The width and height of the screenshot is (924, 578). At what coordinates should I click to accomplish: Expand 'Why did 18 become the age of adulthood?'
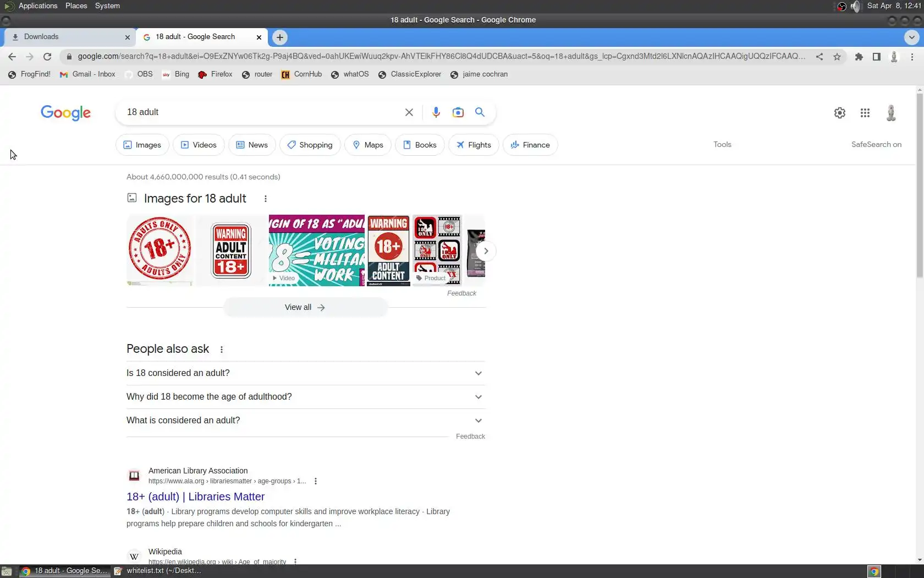click(305, 397)
